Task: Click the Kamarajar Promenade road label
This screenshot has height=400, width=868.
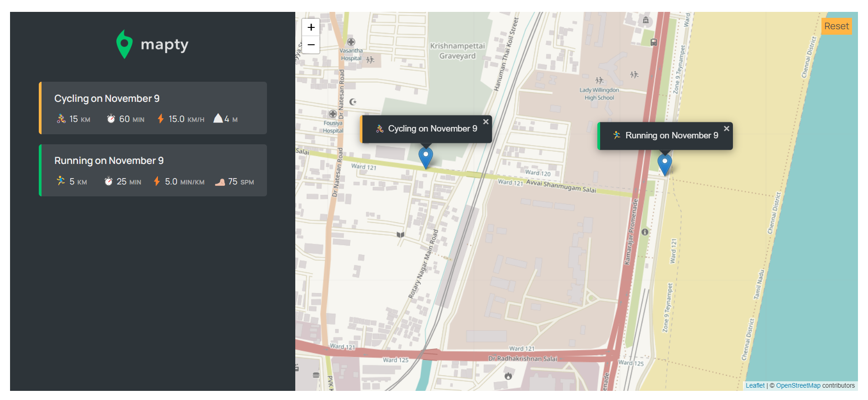Action: tap(631, 232)
